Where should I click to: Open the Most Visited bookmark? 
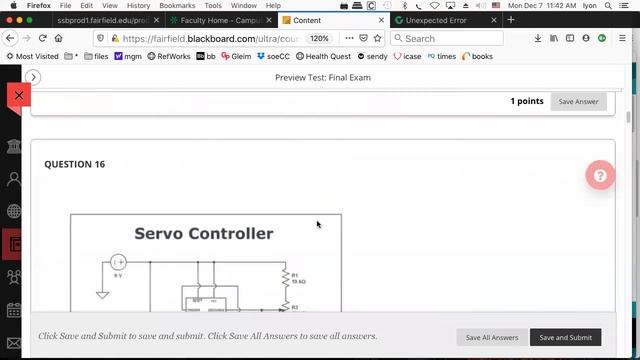click(32, 56)
